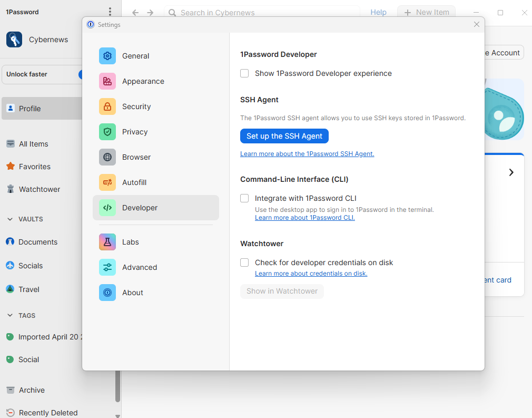
Task: Click the sidebar scroll down arrow
Action: (x=118, y=415)
